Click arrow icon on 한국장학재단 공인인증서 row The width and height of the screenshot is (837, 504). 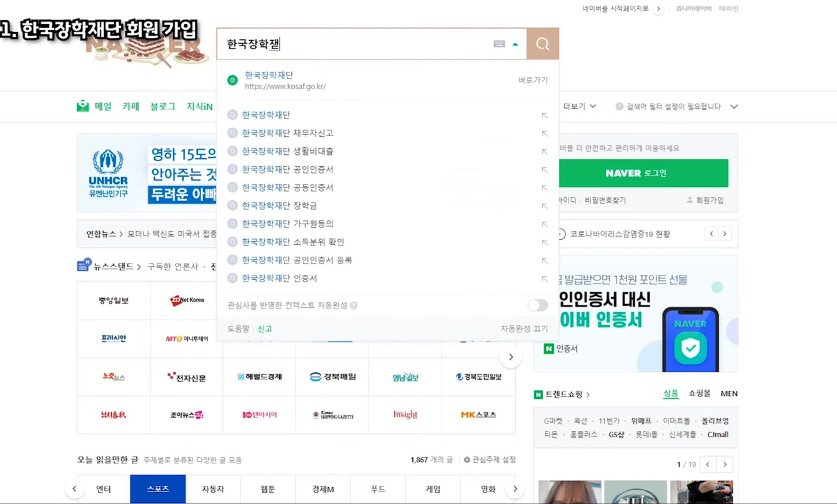tap(545, 170)
